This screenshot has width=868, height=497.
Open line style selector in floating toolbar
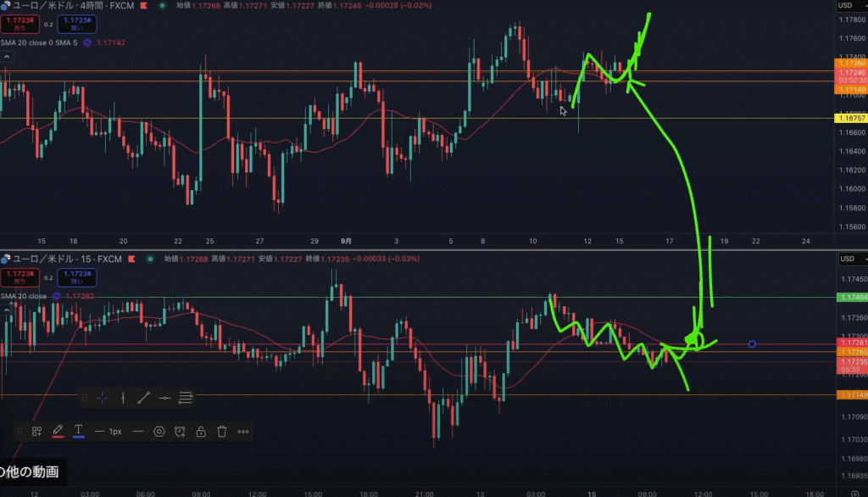[x=138, y=432]
